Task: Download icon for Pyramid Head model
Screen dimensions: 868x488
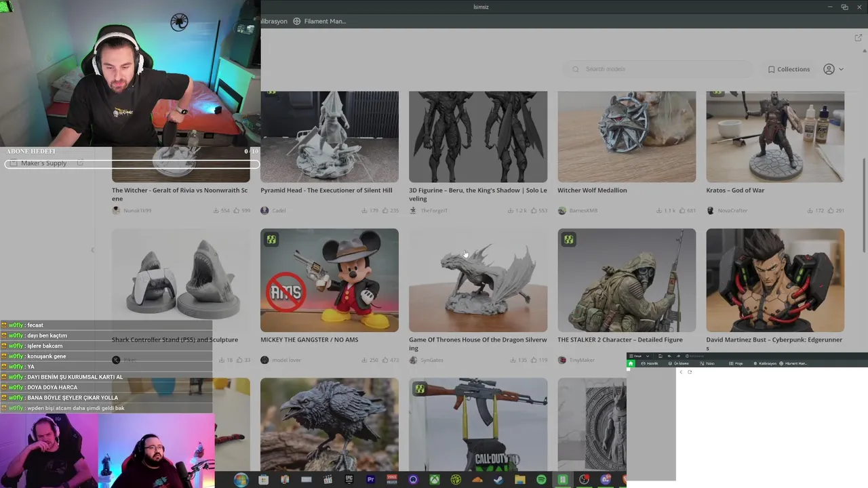Action: tap(365, 211)
